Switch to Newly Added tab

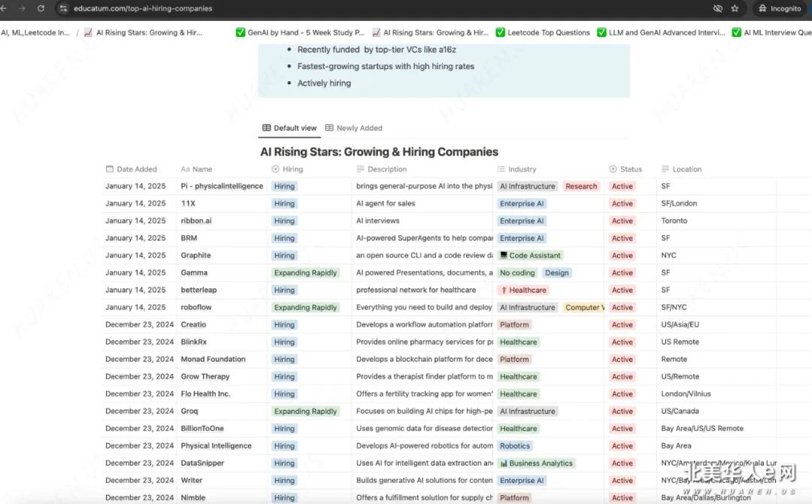(x=353, y=128)
